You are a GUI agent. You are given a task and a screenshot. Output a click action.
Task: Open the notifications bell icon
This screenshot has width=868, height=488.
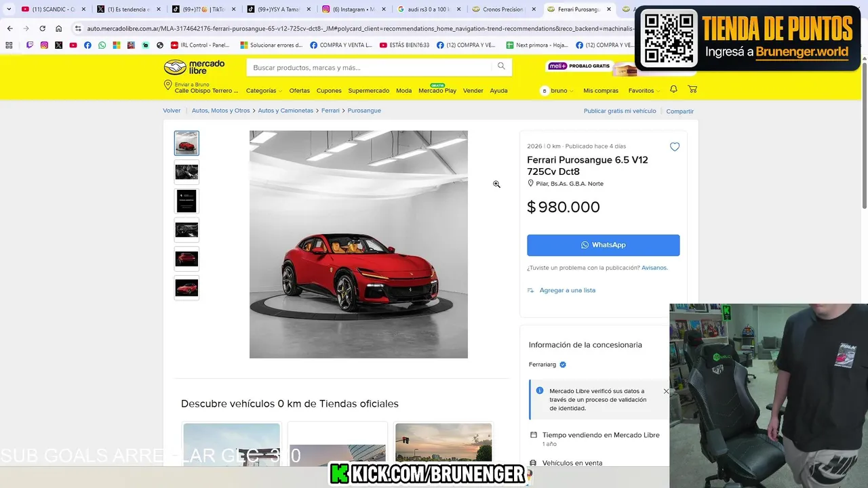(x=673, y=89)
